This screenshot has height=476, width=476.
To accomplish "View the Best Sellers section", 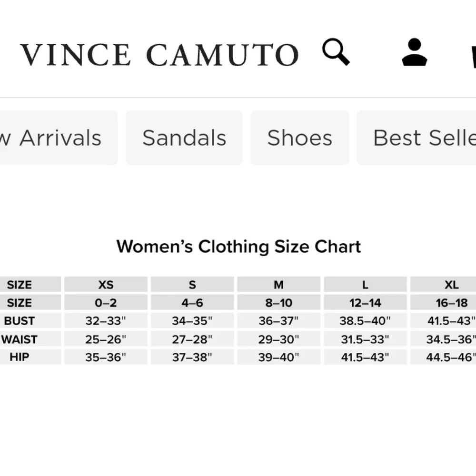I will [x=423, y=138].
